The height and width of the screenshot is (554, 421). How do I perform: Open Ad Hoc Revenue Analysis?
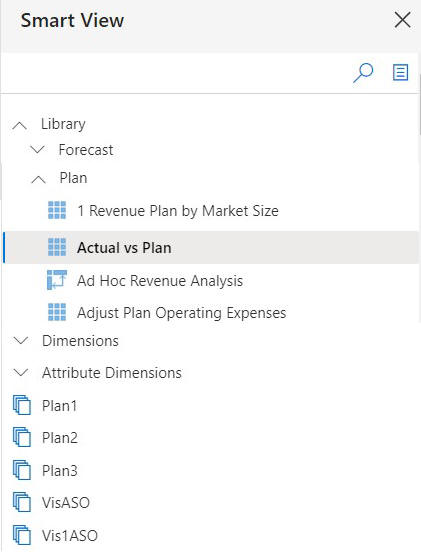[x=160, y=281]
